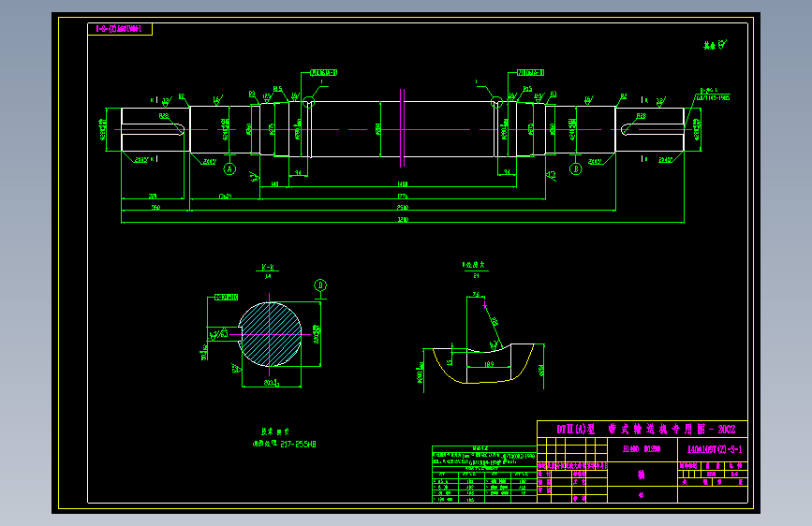Click the left detail callout circle 'I'
Screen dimensions: 812x526
[308, 101]
